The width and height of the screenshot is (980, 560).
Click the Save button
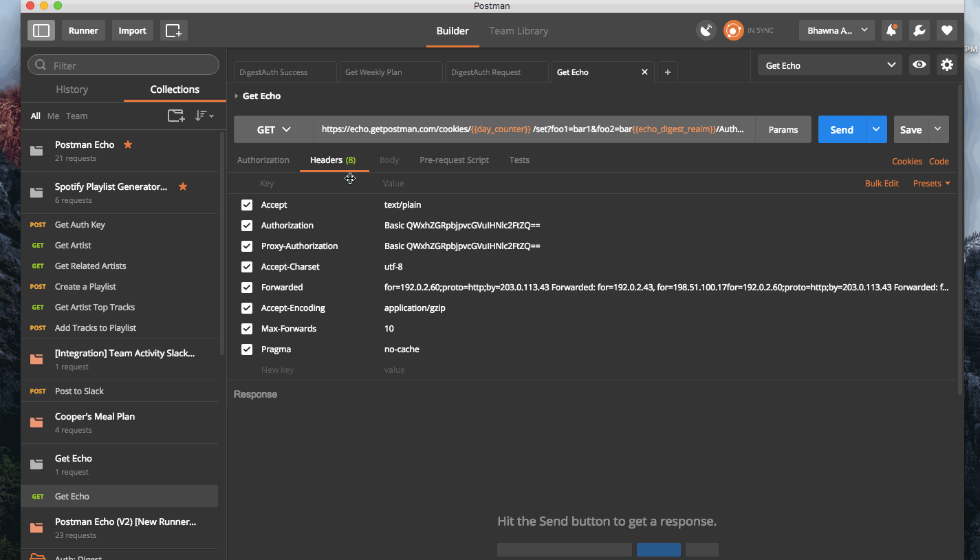[x=911, y=129]
